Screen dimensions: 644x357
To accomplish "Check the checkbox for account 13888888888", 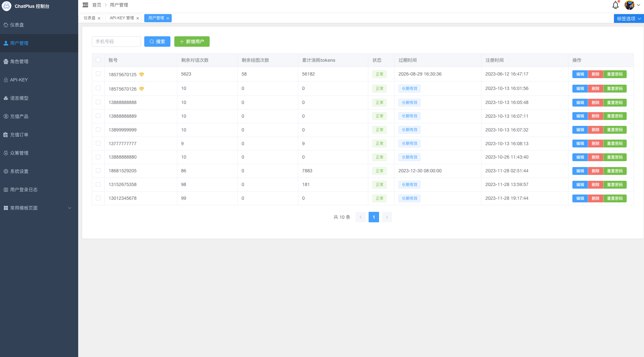I will [98, 102].
